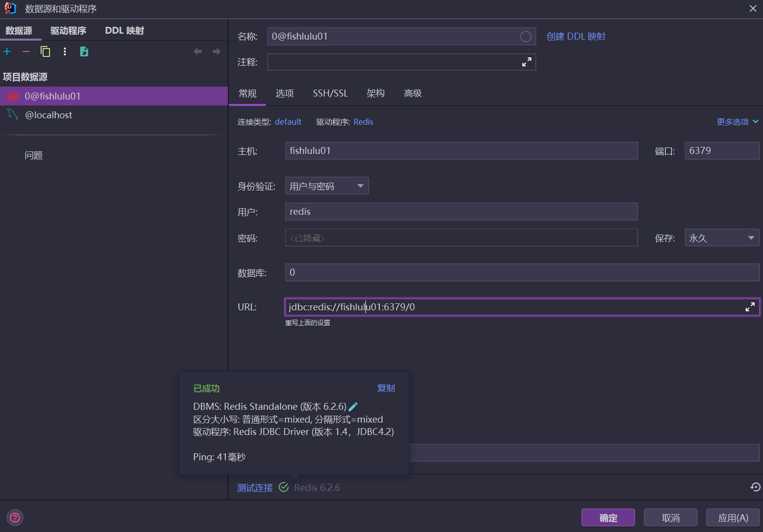Image resolution: width=763 pixels, height=532 pixels.
Task: Open the SSH/SSL settings tab
Action: coord(330,93)
